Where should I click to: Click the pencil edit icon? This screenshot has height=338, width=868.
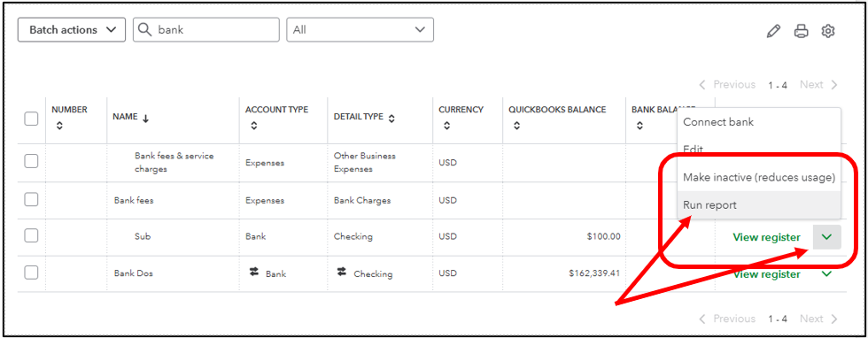(773, 31)
